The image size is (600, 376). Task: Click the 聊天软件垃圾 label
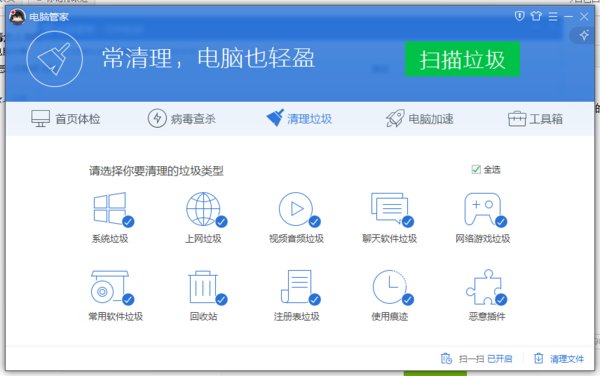pos(389,239)
